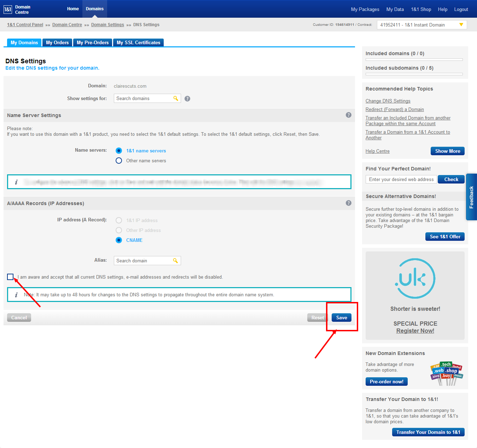The image size is (477, 448).
Task: Click the magnifier icon in Alias field
Action: (x=175, y=261)
